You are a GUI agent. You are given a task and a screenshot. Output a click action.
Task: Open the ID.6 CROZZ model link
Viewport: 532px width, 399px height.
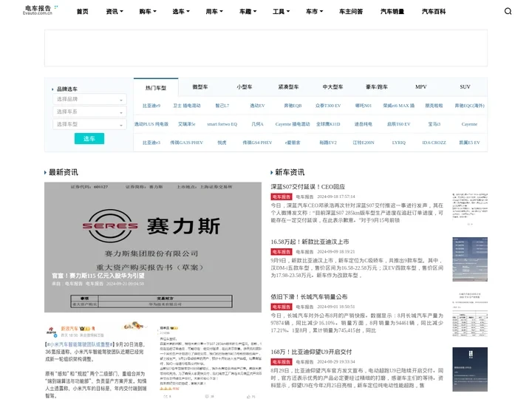point(434,143)
